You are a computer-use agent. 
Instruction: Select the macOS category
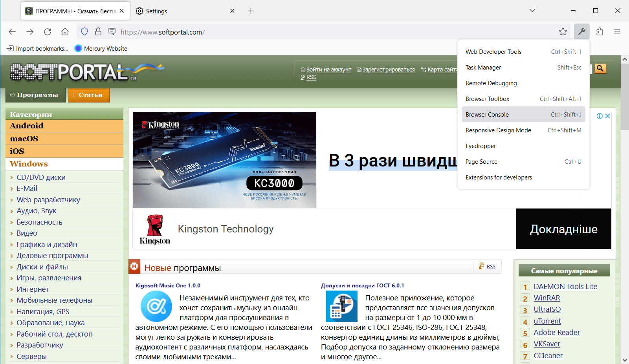64,139
